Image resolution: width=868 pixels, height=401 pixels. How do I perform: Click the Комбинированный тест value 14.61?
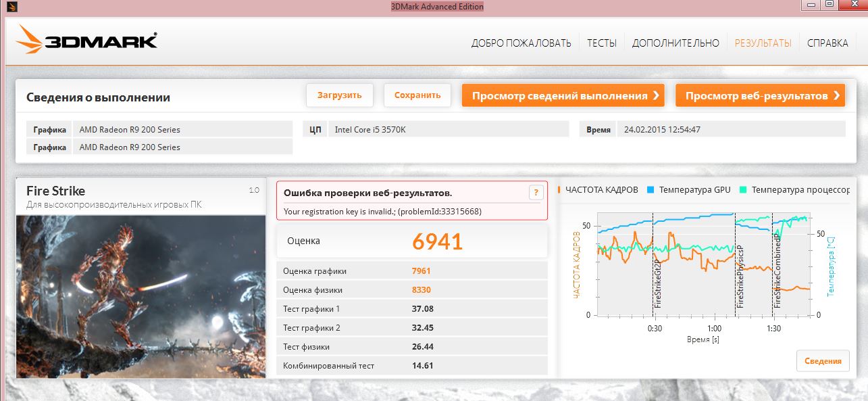422,366
